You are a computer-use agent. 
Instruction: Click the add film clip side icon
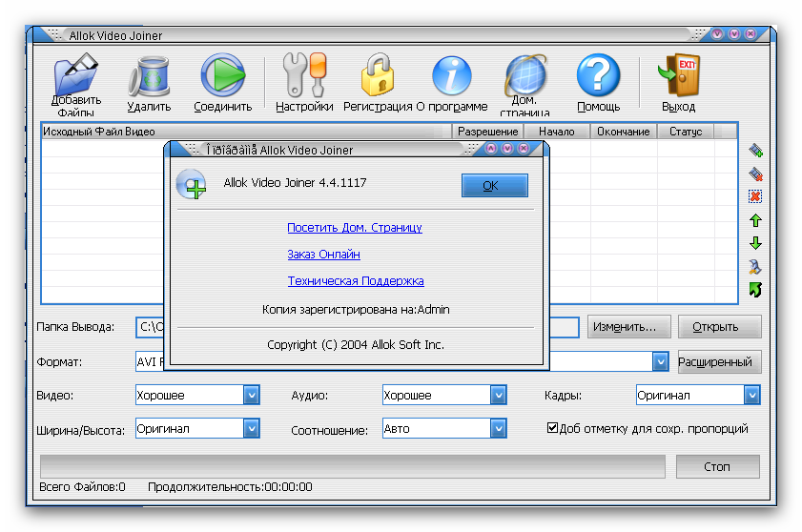point(755,151)
